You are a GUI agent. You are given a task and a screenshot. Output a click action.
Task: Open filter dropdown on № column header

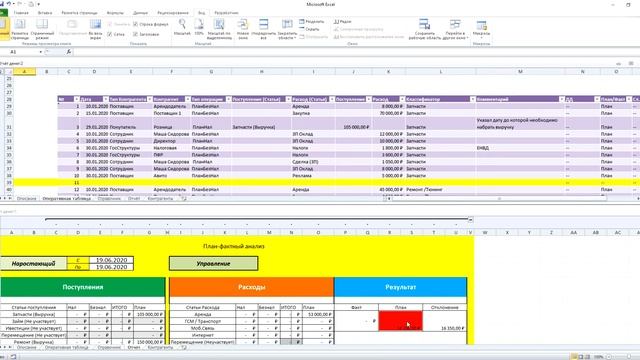(76, 99)
